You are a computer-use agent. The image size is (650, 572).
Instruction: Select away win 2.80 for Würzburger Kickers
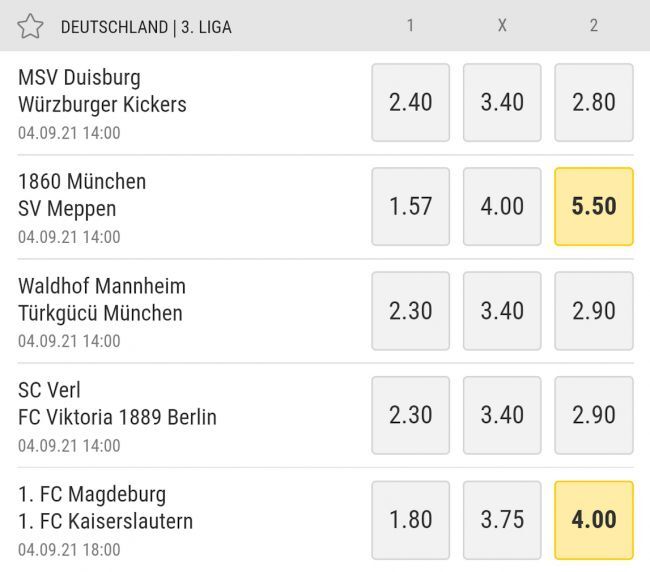(x=594, y=102)
